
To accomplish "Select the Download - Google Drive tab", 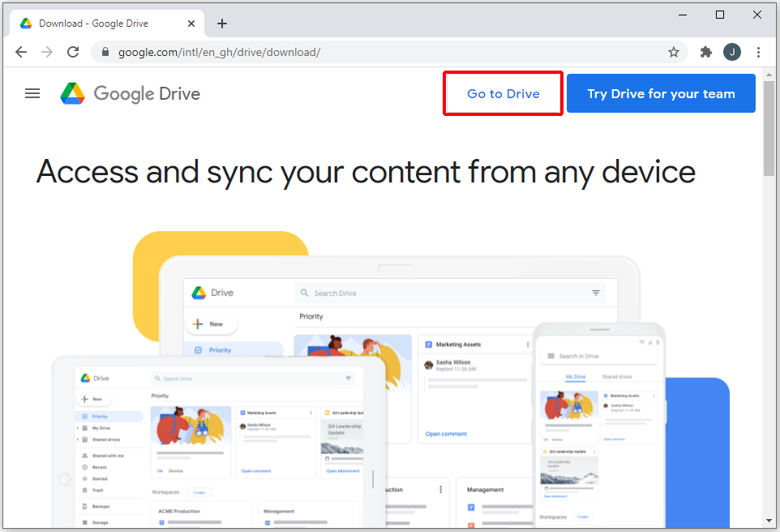I will (106, 24).
